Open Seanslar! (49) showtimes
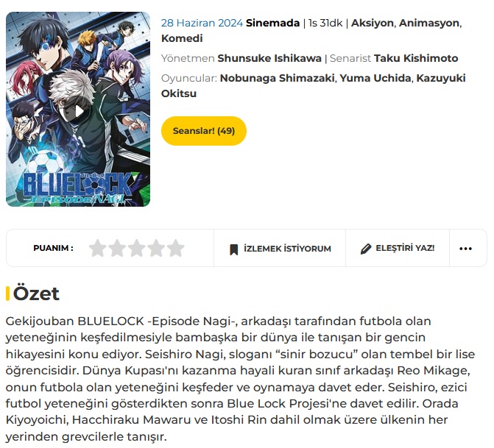 click(204, 131)
